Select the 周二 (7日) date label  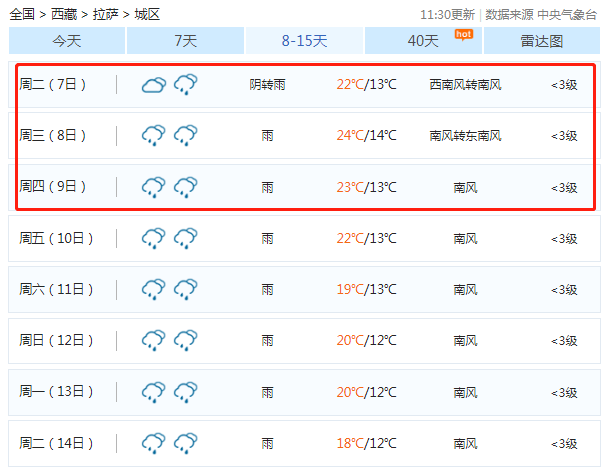coord(52,84)
